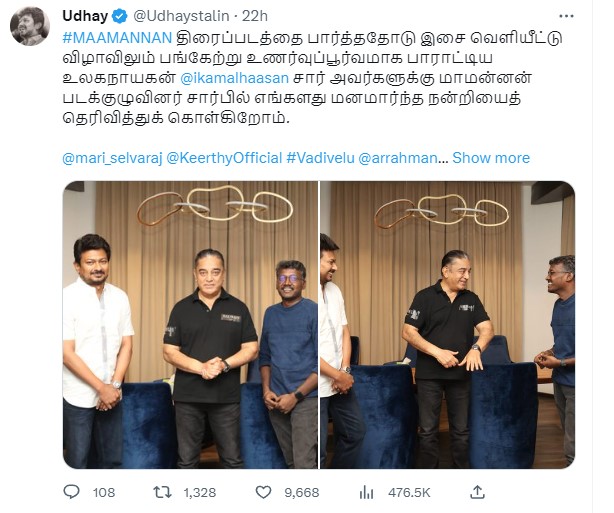Viewport: 614px width, 513px height.
Task: Open the right photo of men laughing
Action: coord(448,325)
